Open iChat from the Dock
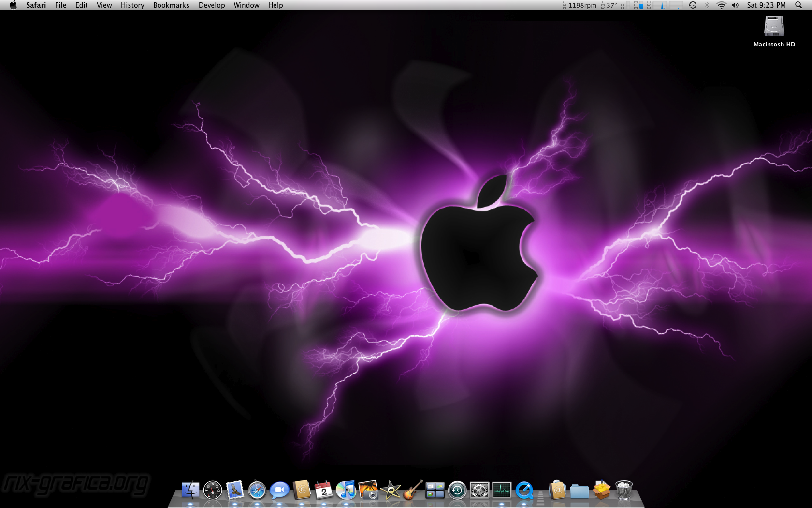This screenshot has height=508, width=812. pos(279,490)
